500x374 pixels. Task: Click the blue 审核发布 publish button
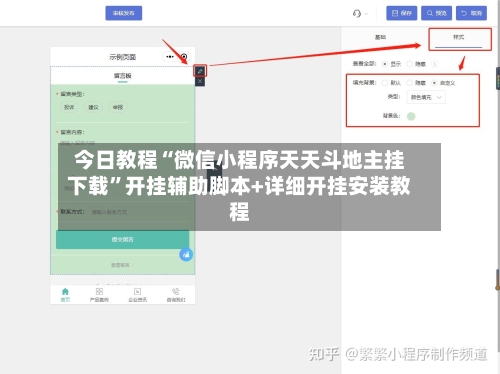[x=124, y=13]
